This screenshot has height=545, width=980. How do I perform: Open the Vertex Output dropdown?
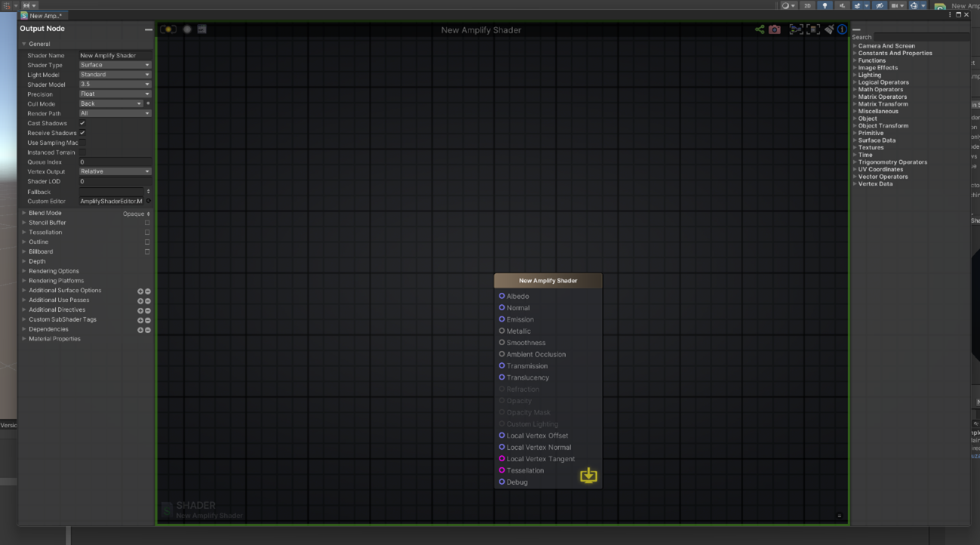tap(115, 171)
